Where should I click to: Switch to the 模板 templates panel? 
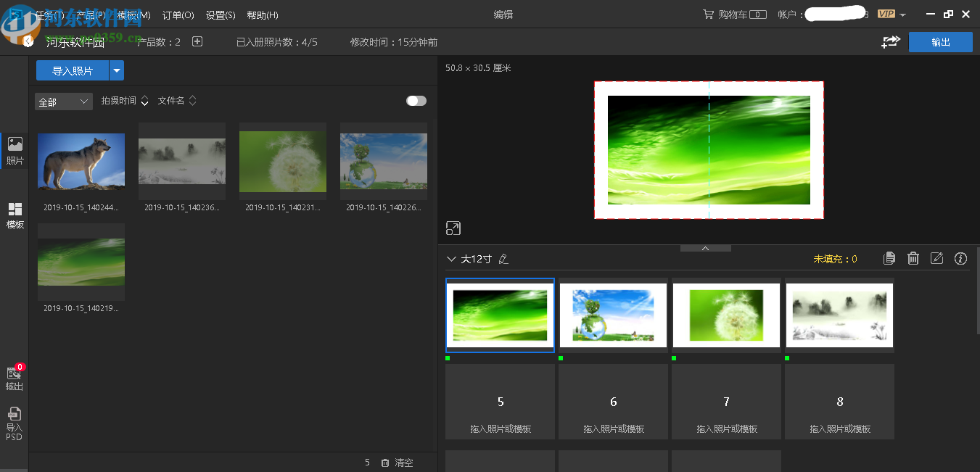click(x=14, y=215)
